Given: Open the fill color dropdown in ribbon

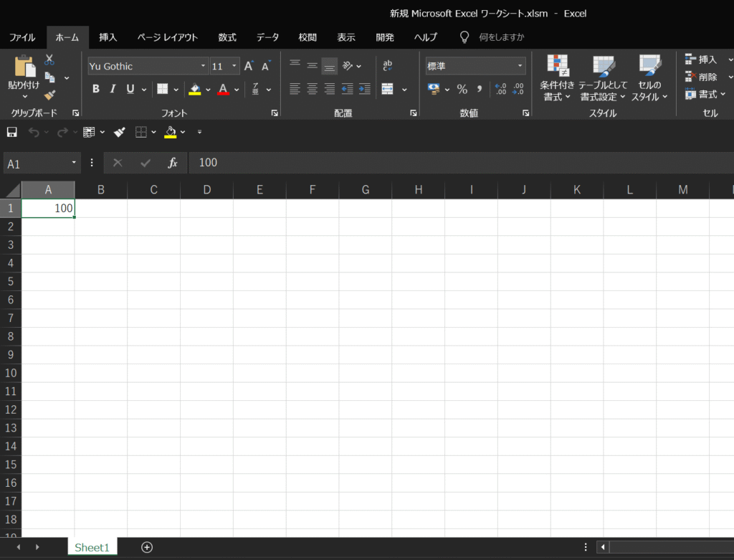Looking at the screenshot, I should (208, 90).
